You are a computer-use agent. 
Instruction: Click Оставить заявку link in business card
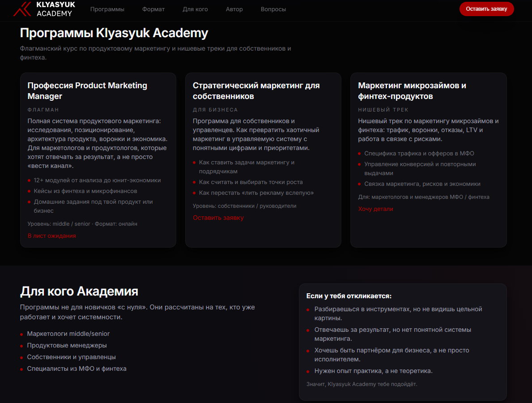218,218
